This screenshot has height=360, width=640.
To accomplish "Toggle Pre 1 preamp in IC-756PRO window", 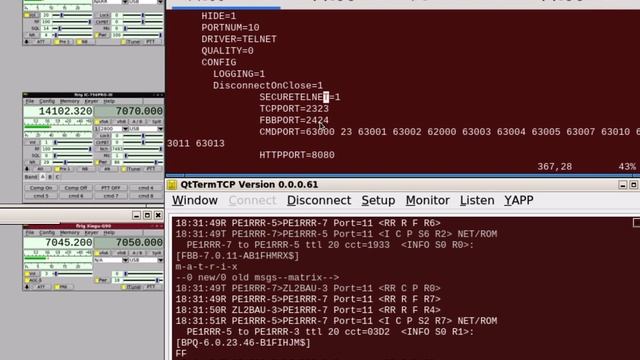I will pos(64,169).
